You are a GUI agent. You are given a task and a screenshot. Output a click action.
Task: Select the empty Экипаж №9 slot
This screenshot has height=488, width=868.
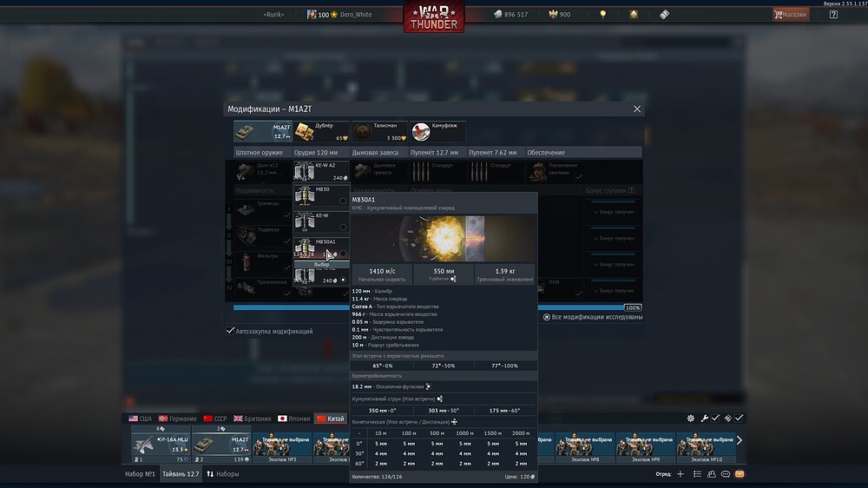(645, 448)
